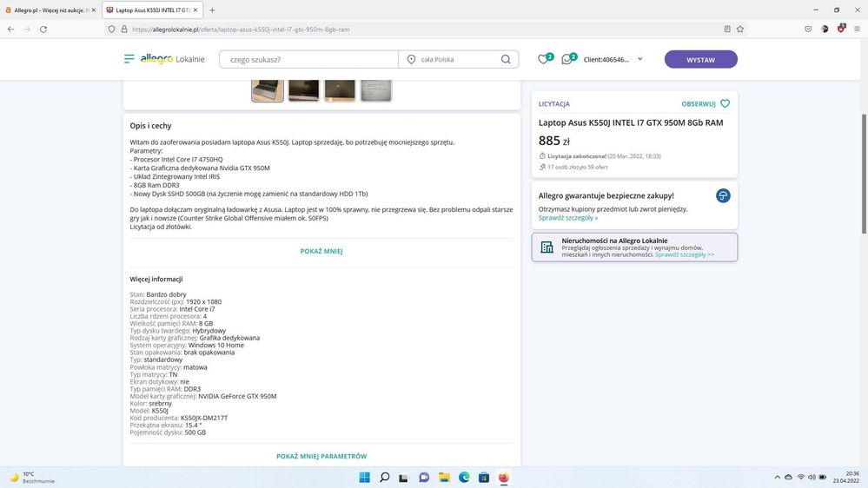
Task: Click the Nieruchomości building icon
Action: (547, 247)
